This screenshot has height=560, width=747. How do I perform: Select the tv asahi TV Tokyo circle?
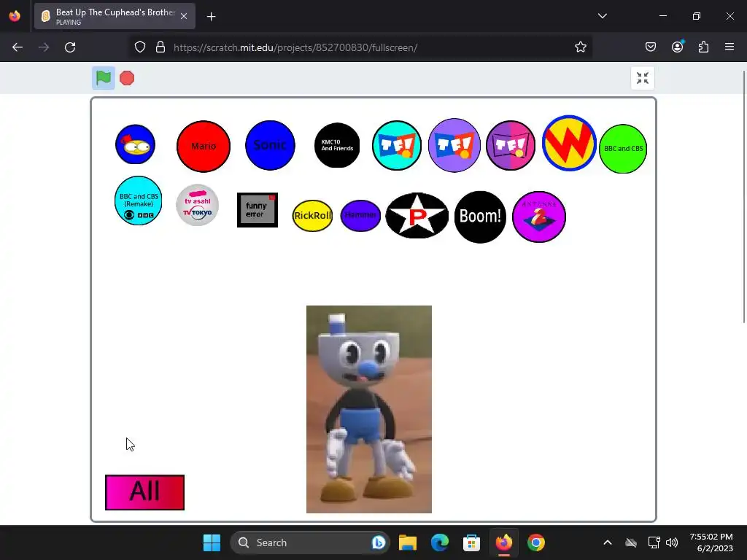[x=197, y=205]
